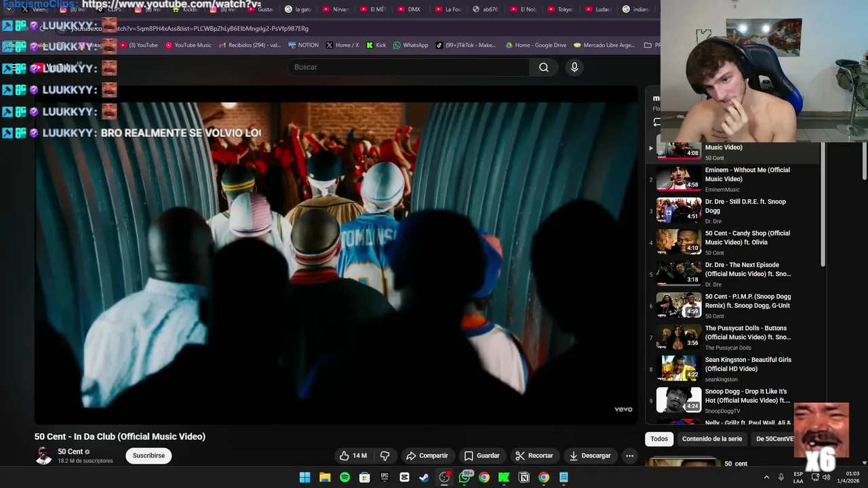Focus the Buscar search field
The width and height of the screenshot is (868, 488).
pyautogui.click(x=409, y=67)
